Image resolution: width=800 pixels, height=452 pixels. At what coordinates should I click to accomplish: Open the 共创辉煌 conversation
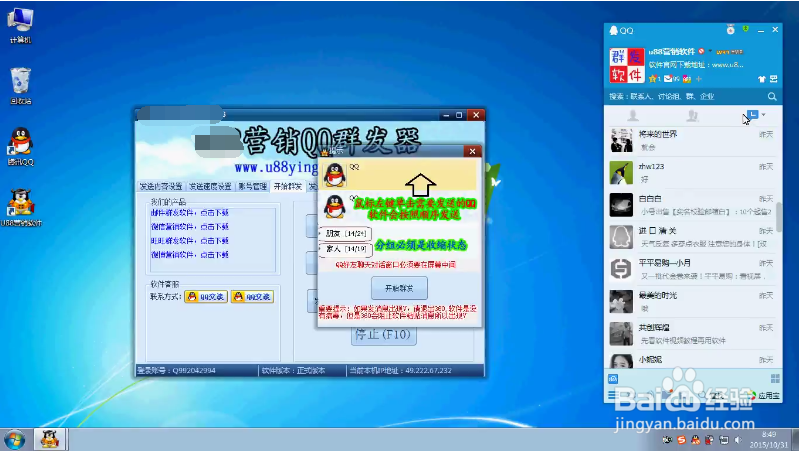point(692,333)
